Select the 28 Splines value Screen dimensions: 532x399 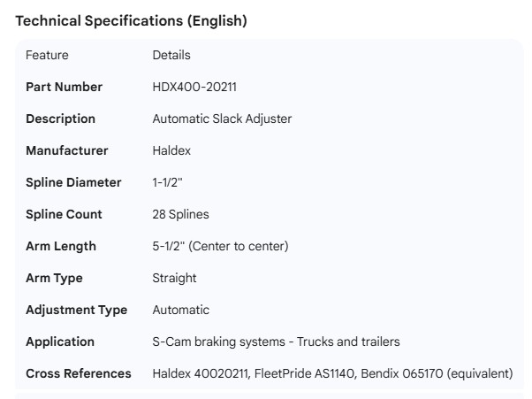tap(180, 214)
